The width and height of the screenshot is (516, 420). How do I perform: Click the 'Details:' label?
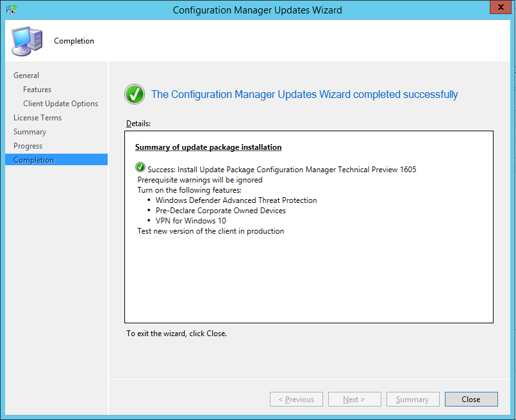pyautogui.click(x=138, y=124)
